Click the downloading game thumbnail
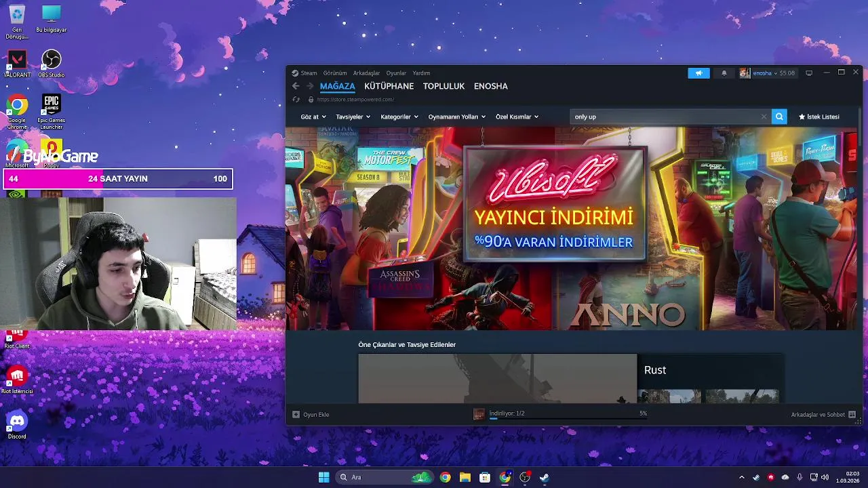This screenshot has height=488, width=868. click(x=479, y=414)
